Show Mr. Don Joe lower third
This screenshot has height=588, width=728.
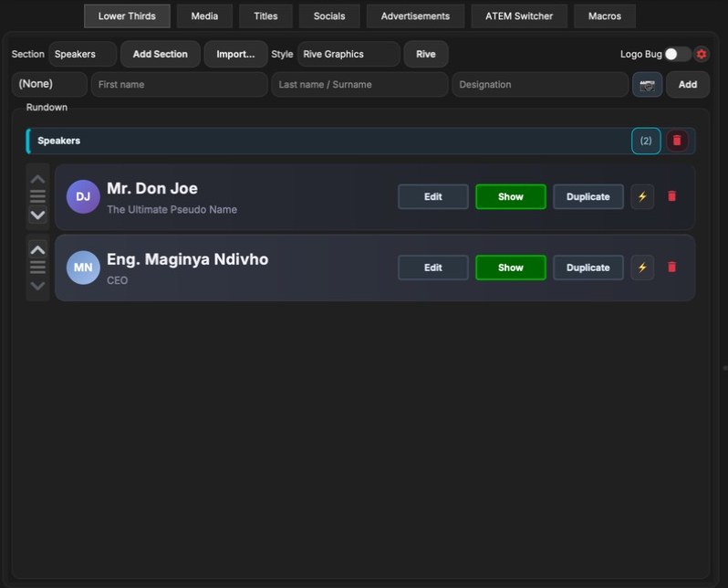[511, 196]
